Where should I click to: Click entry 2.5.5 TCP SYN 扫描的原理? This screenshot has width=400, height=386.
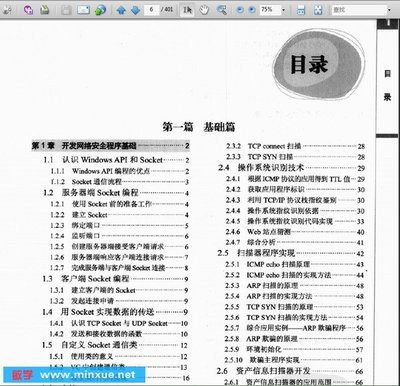coord(295,307)
